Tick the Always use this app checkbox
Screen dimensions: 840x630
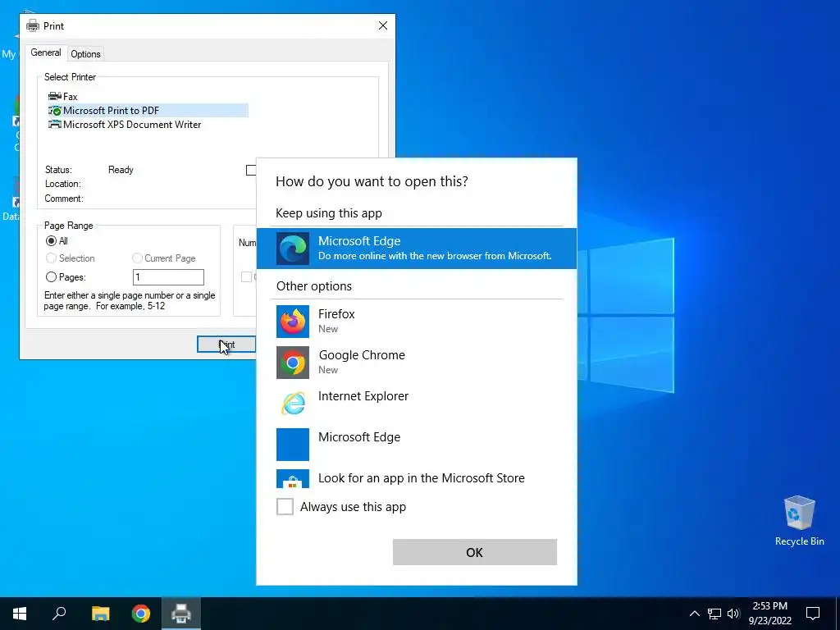(x=285, y=506)
